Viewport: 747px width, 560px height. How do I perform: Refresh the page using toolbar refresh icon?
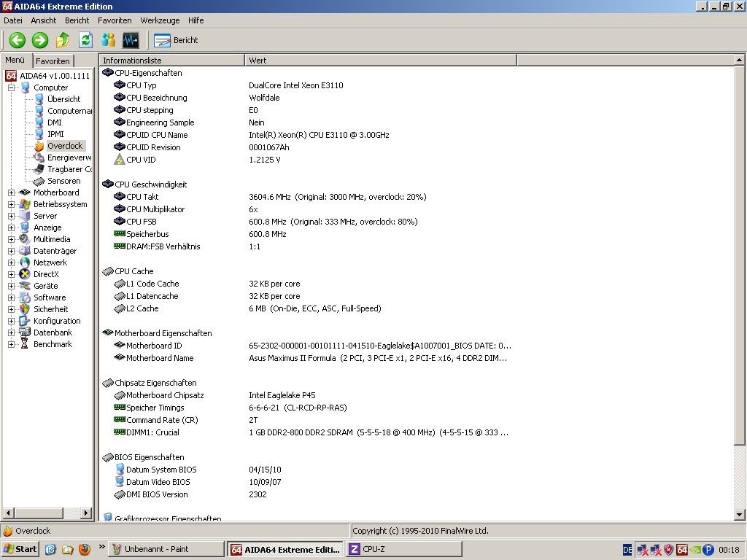coord(86,40)
